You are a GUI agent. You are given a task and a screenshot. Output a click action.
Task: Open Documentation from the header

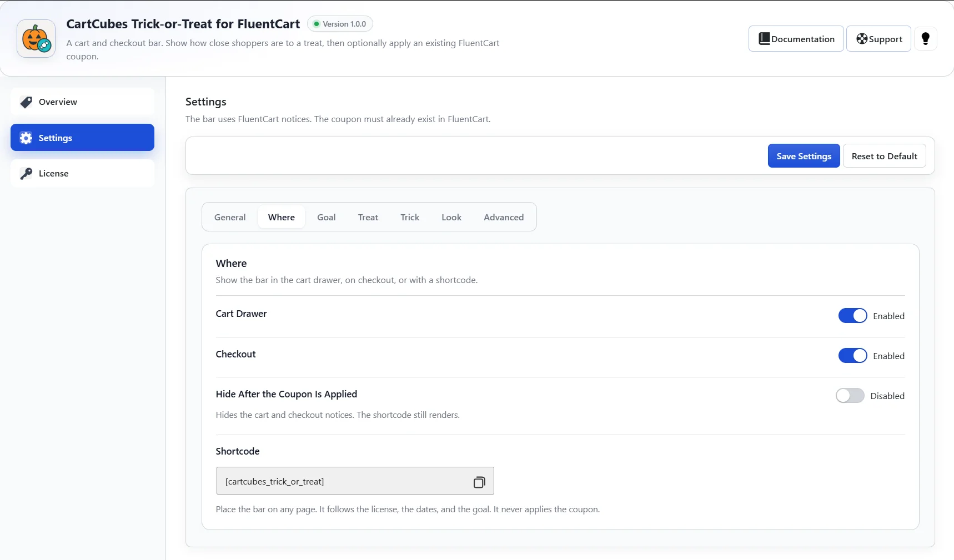[796, 39]
